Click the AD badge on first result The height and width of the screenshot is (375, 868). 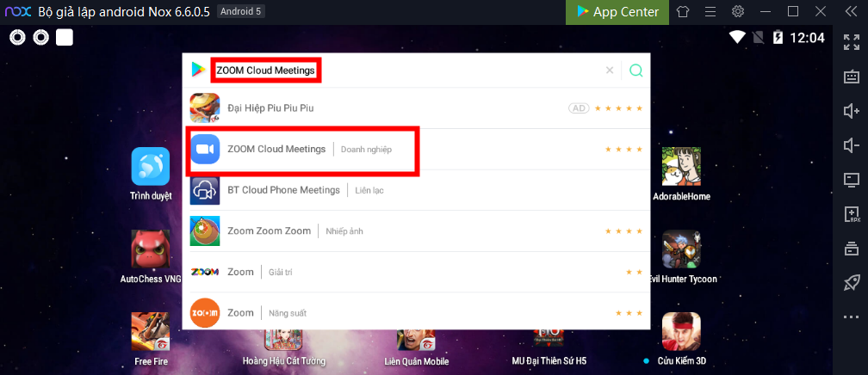coord(579,108)
